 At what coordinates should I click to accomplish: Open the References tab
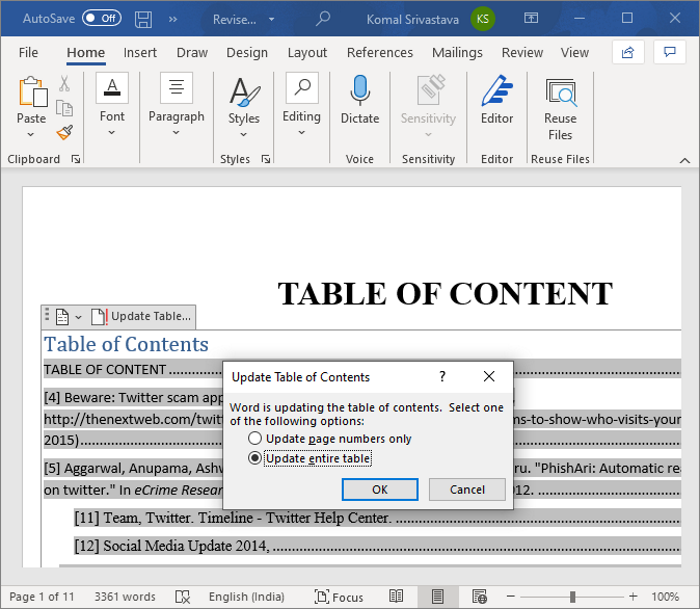click(x=379, y=53)
